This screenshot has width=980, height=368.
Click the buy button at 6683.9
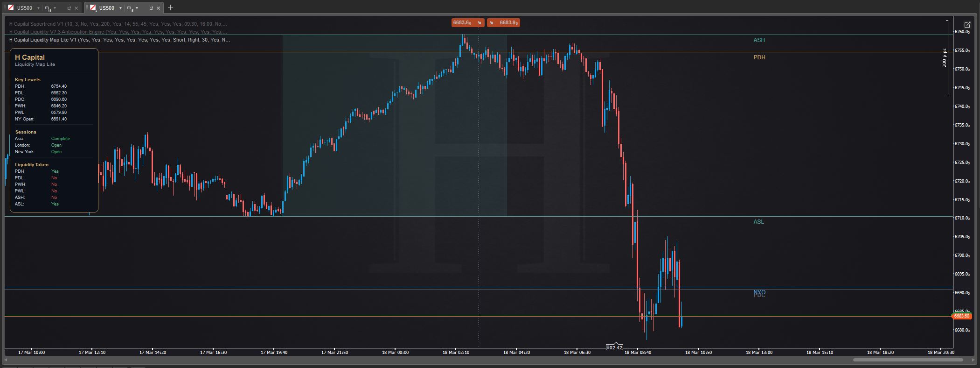[503, 22]
